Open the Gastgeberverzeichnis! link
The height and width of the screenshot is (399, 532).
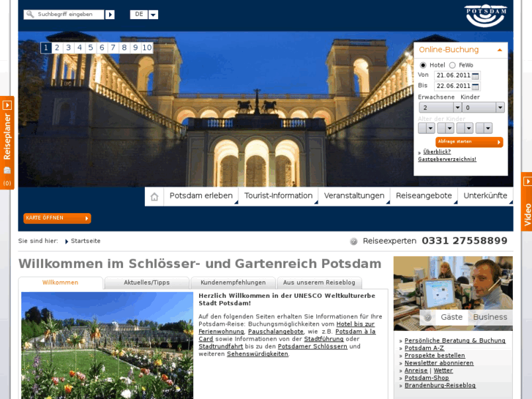[447, 160]
